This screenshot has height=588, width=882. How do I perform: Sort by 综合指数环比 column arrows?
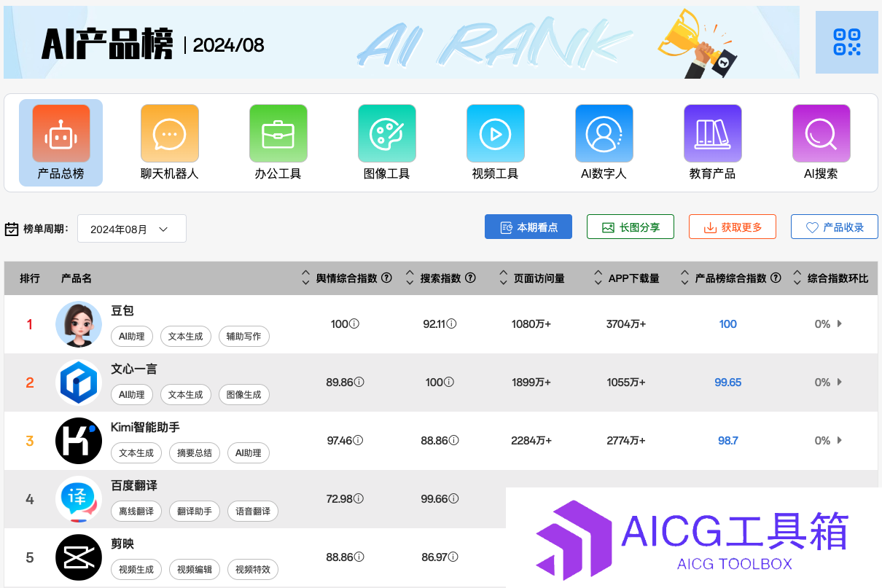(797, 278)
